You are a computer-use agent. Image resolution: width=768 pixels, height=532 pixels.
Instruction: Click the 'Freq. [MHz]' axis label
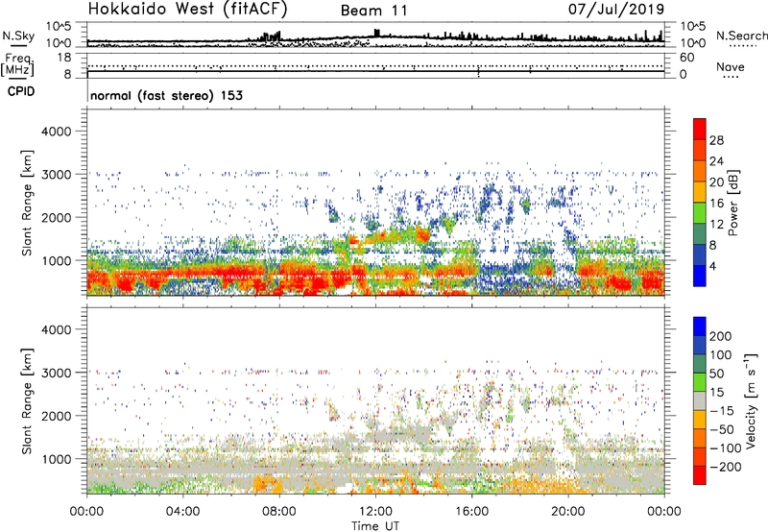coord(17,64)
